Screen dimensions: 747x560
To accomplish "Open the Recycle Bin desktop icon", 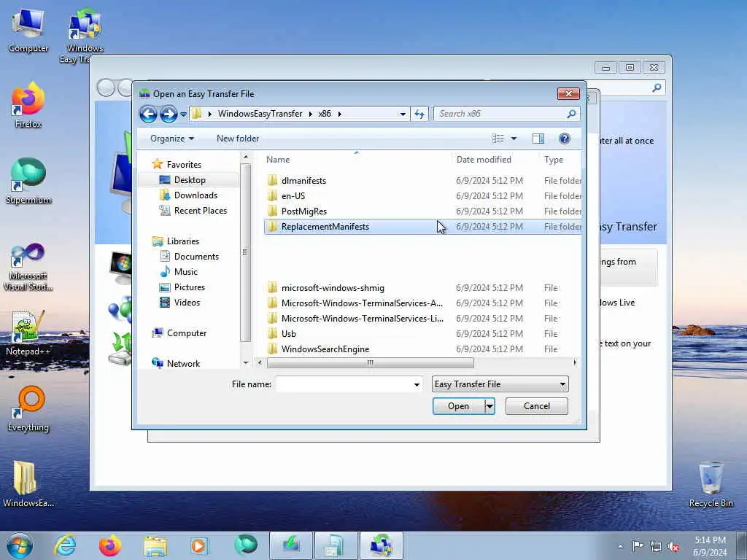I will [711, 484].
